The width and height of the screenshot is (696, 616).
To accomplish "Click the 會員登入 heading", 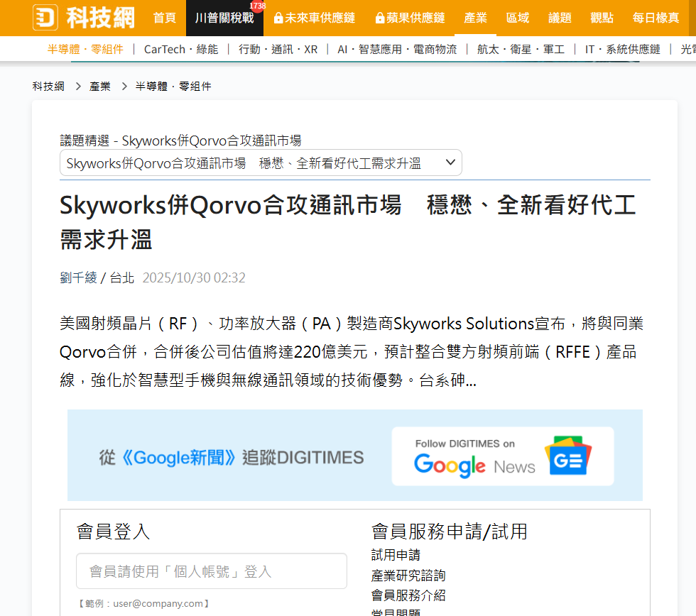I will pyautogui.click(x=113, y=532).
